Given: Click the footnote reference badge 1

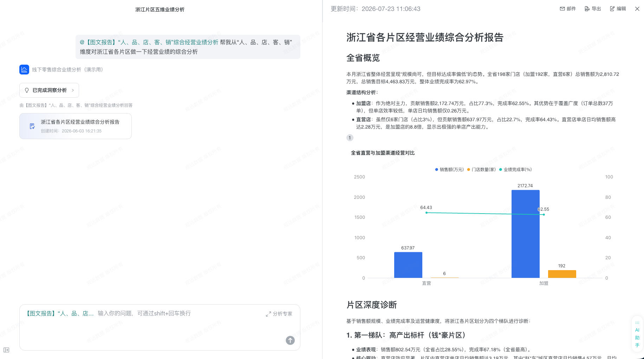Looking at the screenshot, I should [350, 138].
